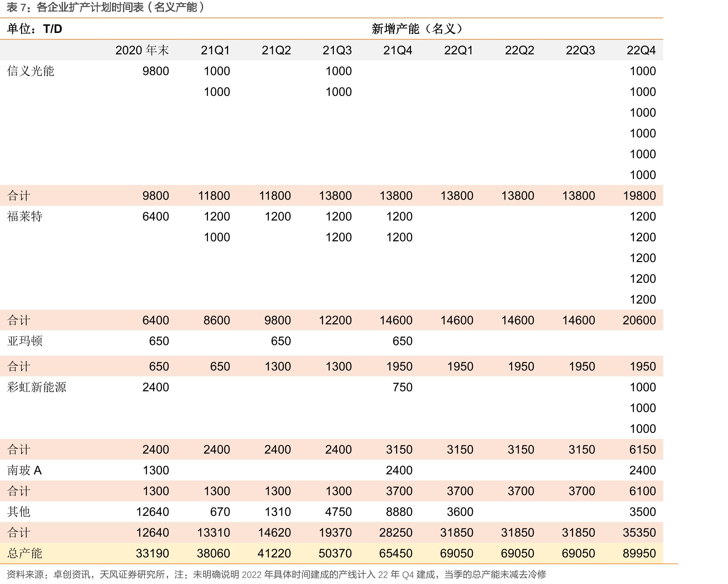728x584 pixels.
Task: Click 11800 under 21Q1 in total row
Action: tap(214, 196)
